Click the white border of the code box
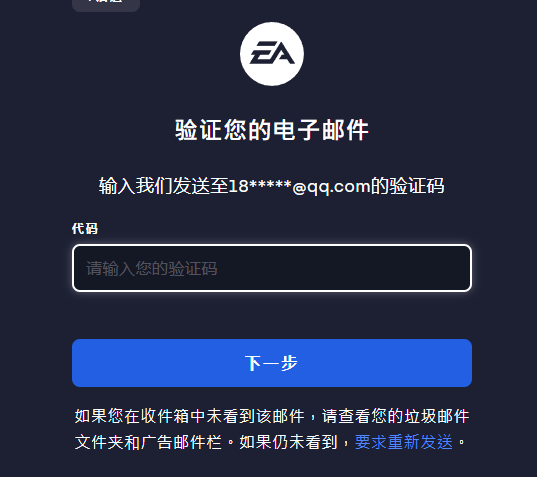537x477 pixels. click(272, 245)
